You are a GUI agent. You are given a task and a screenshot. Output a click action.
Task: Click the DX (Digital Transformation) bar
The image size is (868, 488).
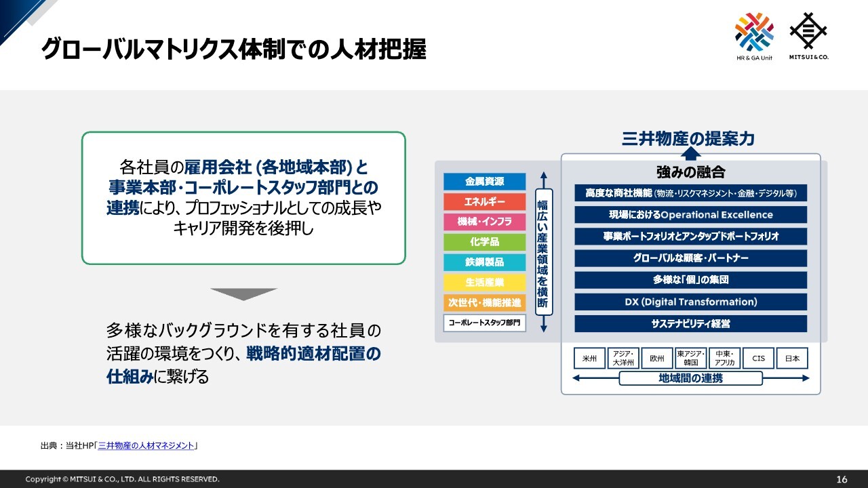coord(690,302)
